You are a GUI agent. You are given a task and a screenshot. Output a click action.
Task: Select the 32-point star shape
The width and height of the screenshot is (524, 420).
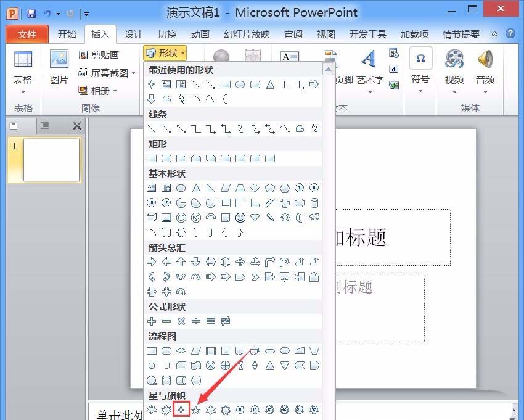point(314,409)
